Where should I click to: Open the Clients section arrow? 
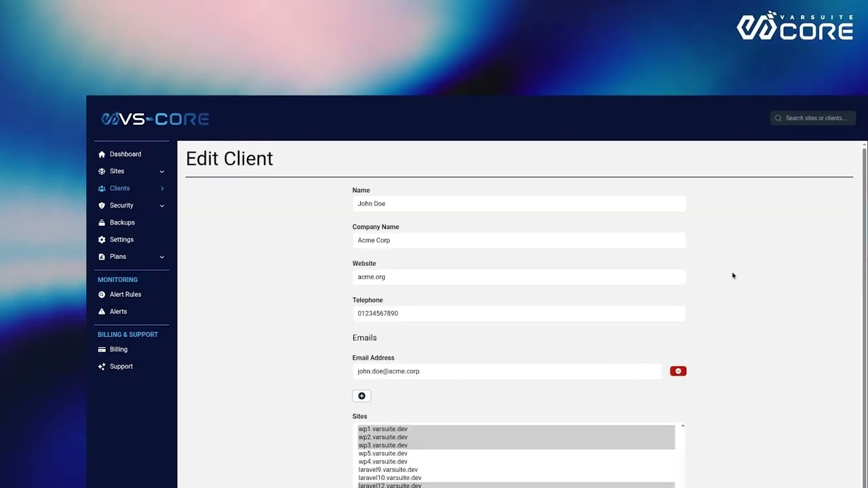tap(161, 188)
